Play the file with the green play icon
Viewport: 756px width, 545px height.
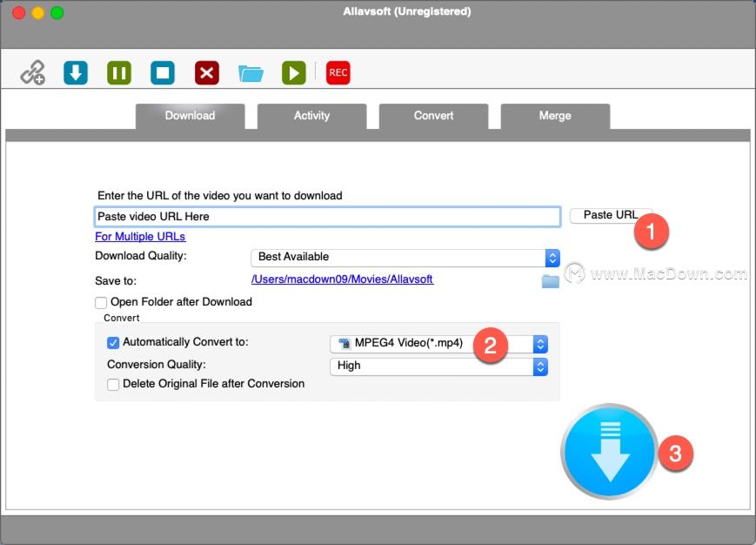click(294, 73)
